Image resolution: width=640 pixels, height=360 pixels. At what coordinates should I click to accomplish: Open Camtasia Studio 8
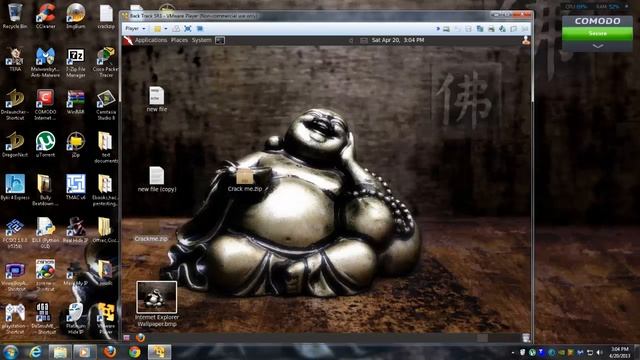pyautogui.click(x=106, y=105)
